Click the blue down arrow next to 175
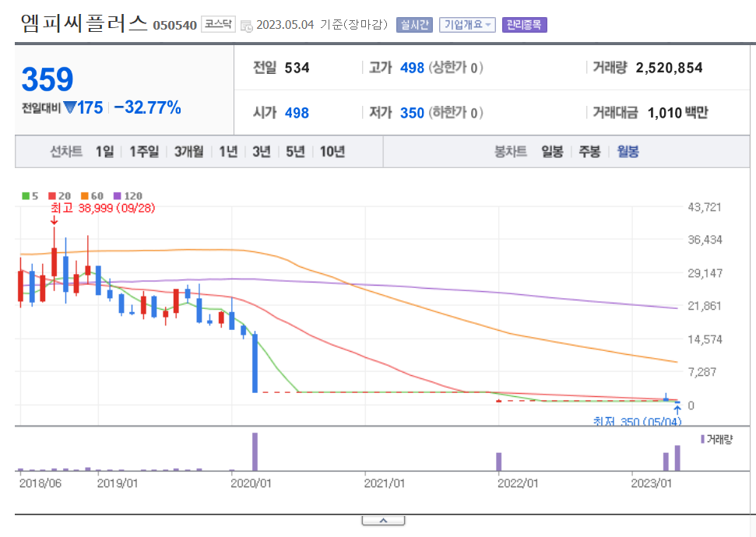This screenshot has width=756, height=537. tap(70, 107)
